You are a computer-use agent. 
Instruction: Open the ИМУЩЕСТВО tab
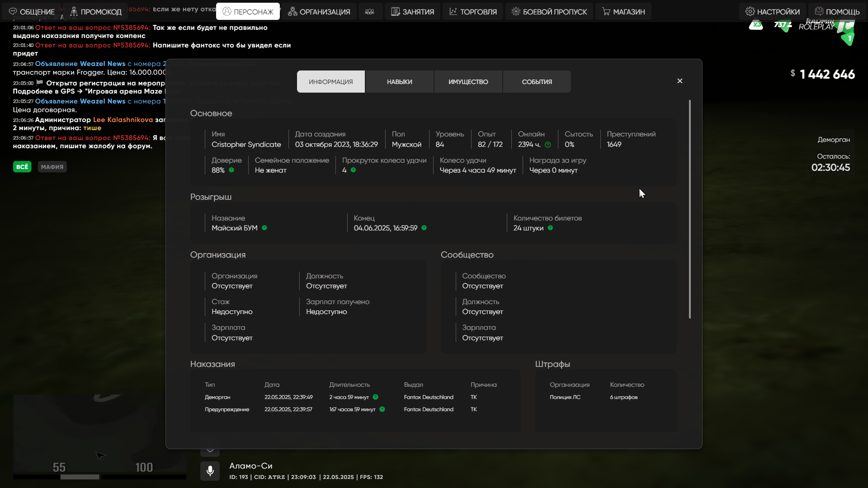(468, 82)
